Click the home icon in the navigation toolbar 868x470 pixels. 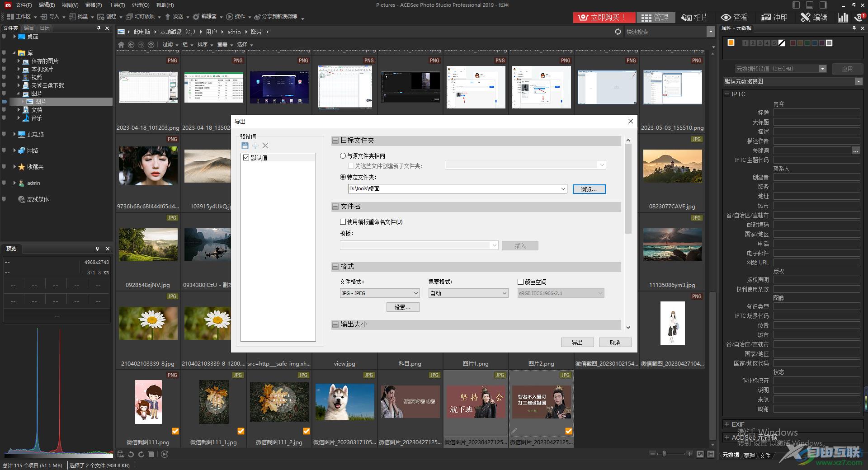(x=121, y=45)
